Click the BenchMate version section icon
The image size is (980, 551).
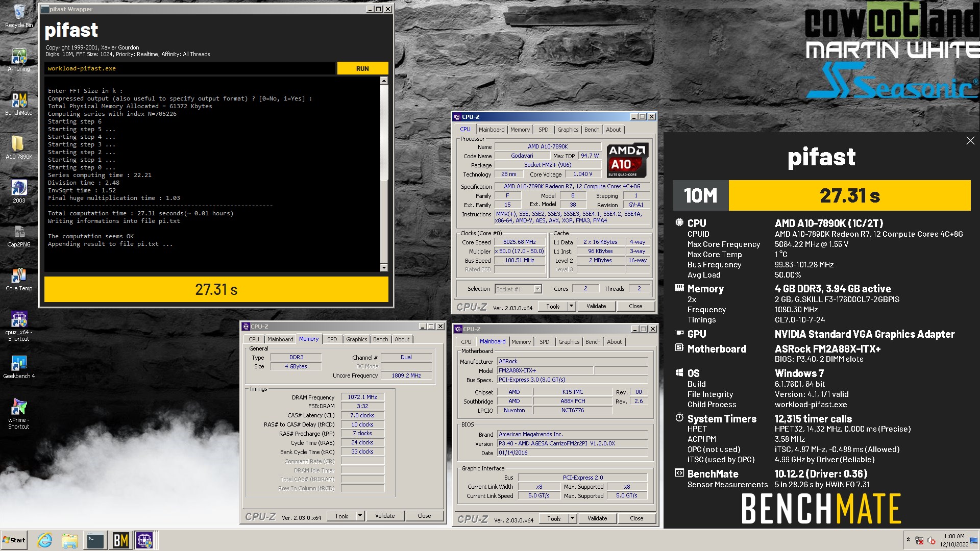click(679, 473)
